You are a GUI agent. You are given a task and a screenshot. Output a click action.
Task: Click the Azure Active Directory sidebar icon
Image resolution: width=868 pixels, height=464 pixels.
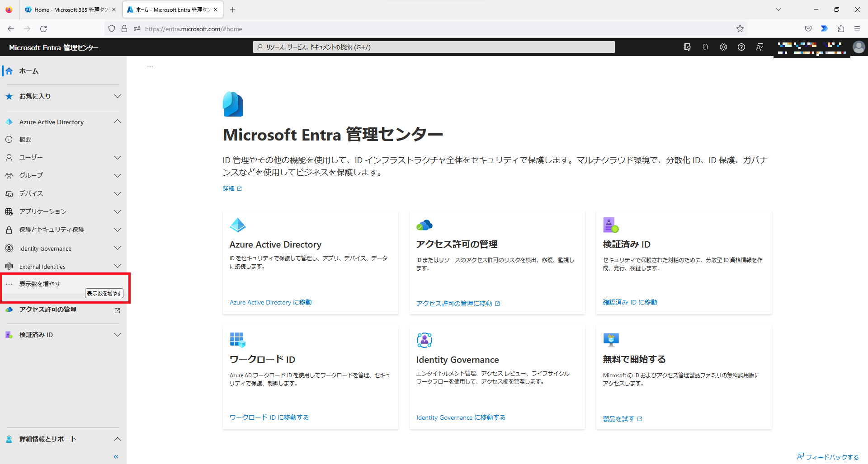click(x=9, y=122)
